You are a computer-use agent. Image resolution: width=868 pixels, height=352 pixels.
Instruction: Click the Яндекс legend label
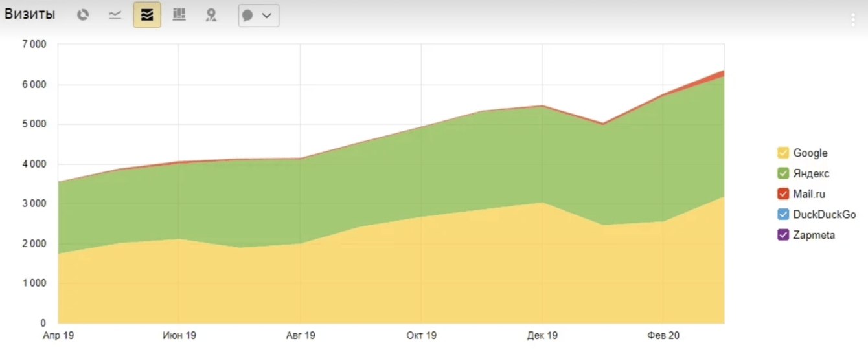[811, 173]
